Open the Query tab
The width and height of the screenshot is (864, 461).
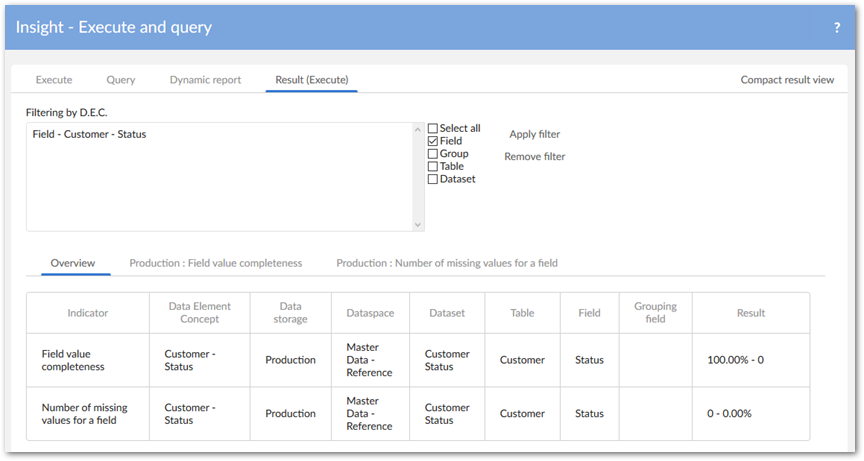point(121,80)
